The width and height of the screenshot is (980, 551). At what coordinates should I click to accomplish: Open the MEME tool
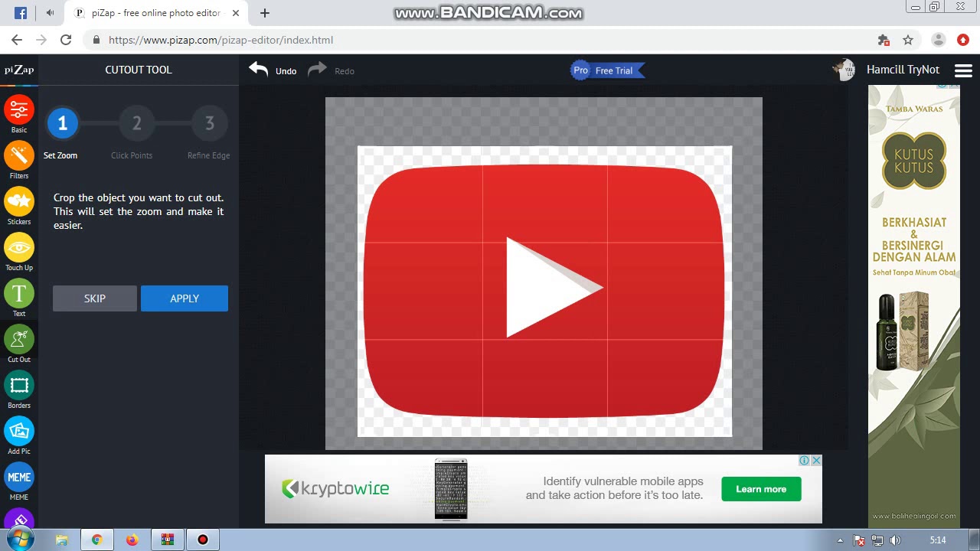coord(19,477)
